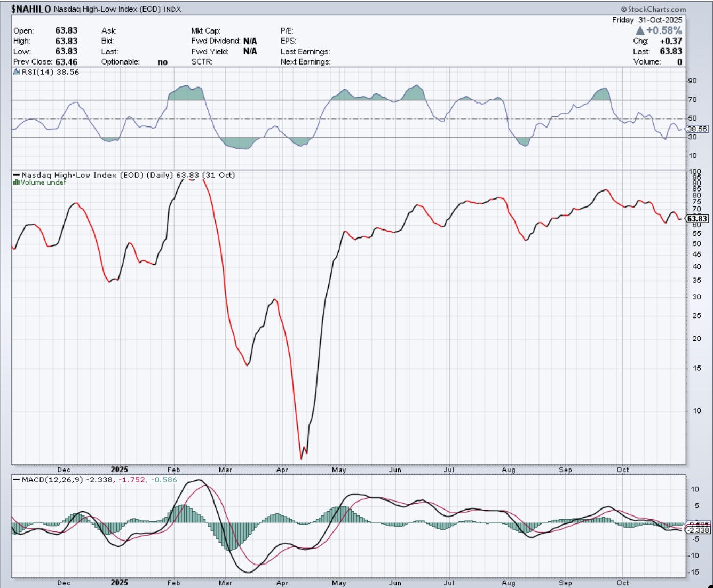
Task: Click the Optionable value 'no'
Action: click(162, 62)
